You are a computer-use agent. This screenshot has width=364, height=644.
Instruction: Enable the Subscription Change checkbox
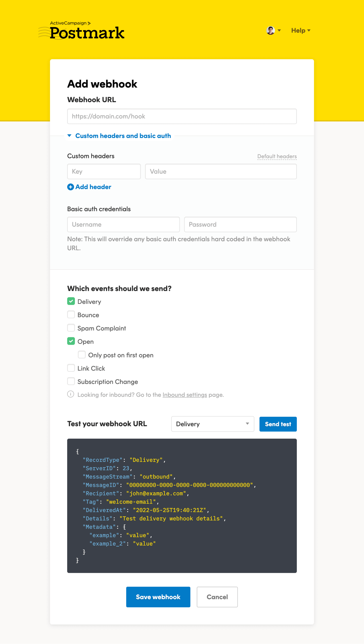coord(71,381)
